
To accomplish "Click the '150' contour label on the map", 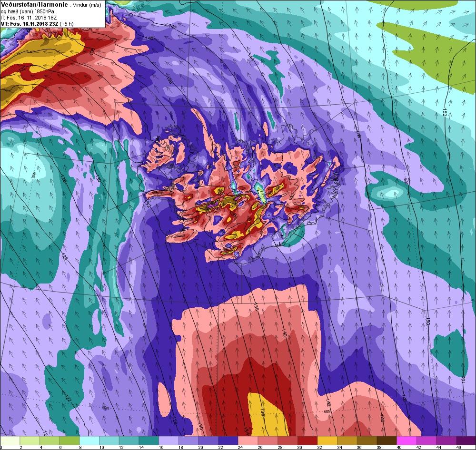I will (428, 322).
